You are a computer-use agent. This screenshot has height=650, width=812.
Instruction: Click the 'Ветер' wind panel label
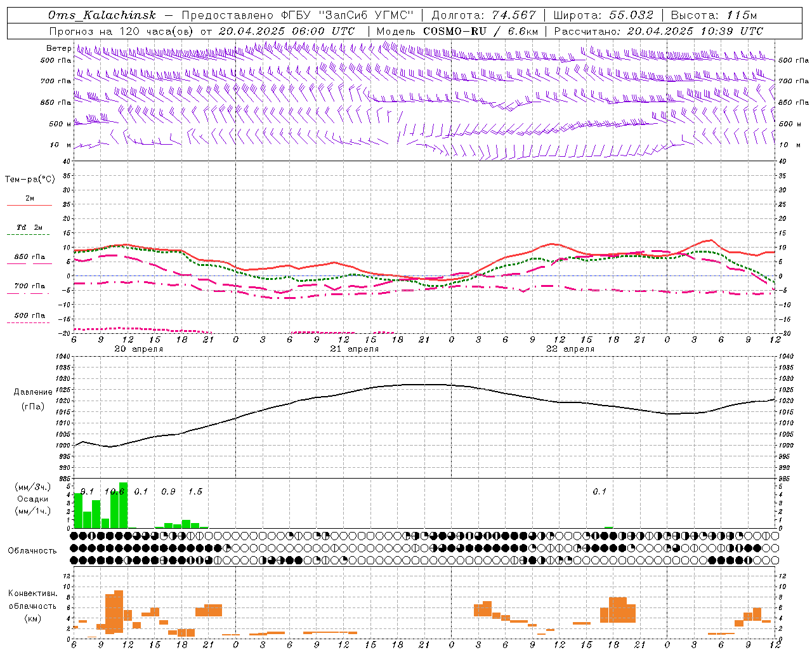[58, 48]
